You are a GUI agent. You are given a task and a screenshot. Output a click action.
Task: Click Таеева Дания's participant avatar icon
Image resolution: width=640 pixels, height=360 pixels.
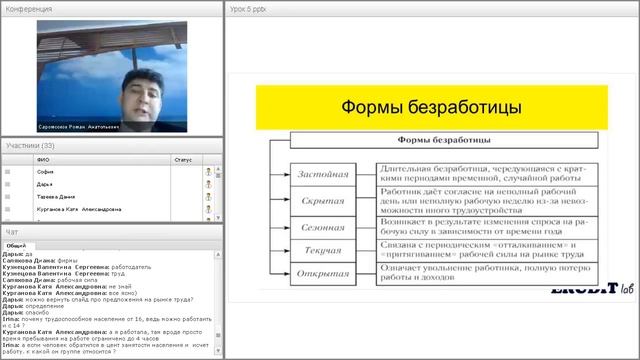coord(209,197)
